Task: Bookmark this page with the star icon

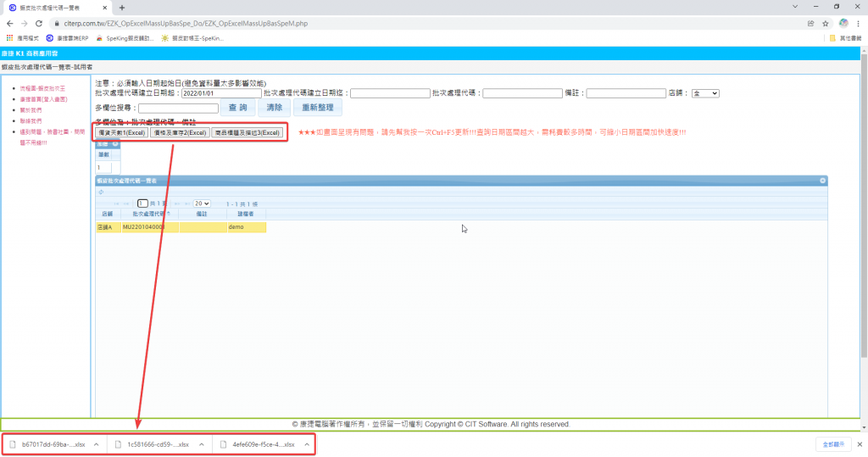Action: 825,23
